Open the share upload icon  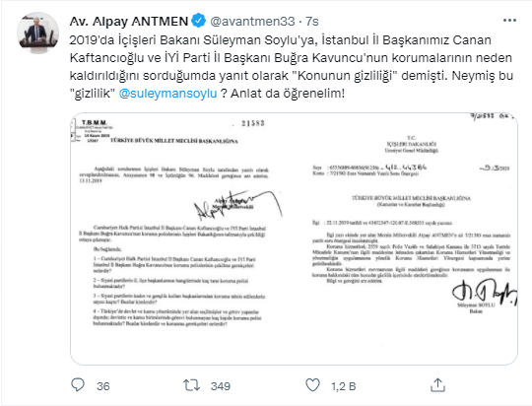pos(437,385)
